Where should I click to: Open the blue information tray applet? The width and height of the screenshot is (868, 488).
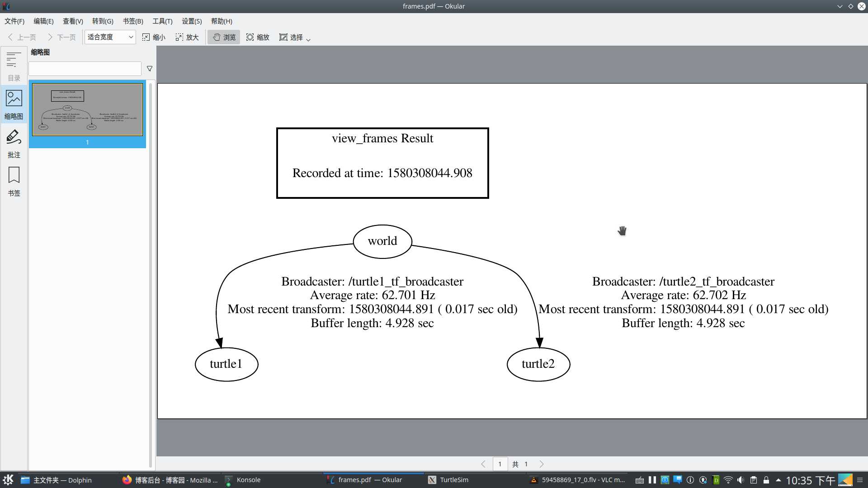(665, 480)
